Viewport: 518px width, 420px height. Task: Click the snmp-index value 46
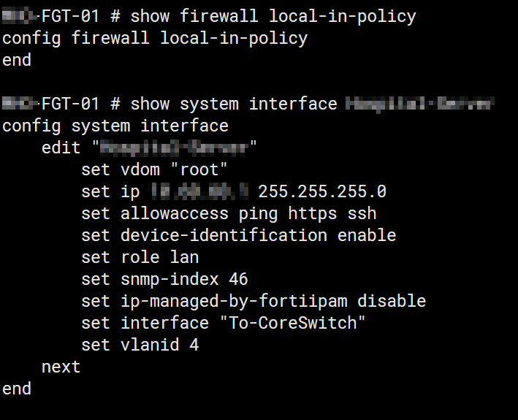(x=238, y=279)
